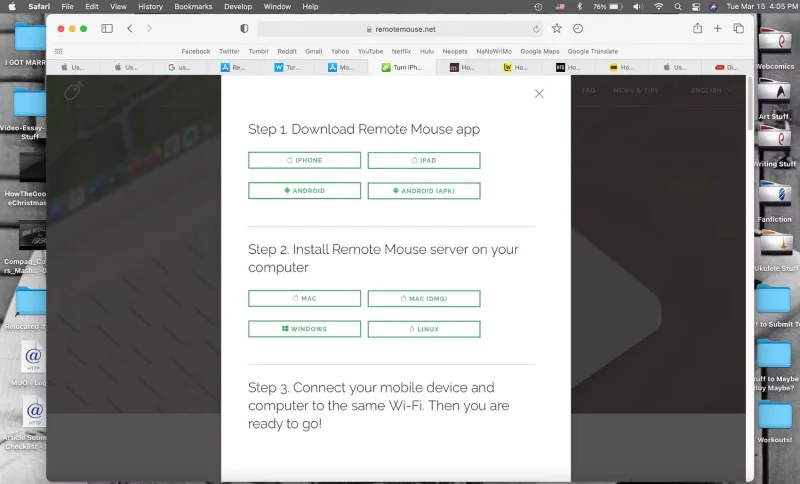This screenshot has height=484, width=800.
Task: Open the Edit menu
Action: click(92, 7)
